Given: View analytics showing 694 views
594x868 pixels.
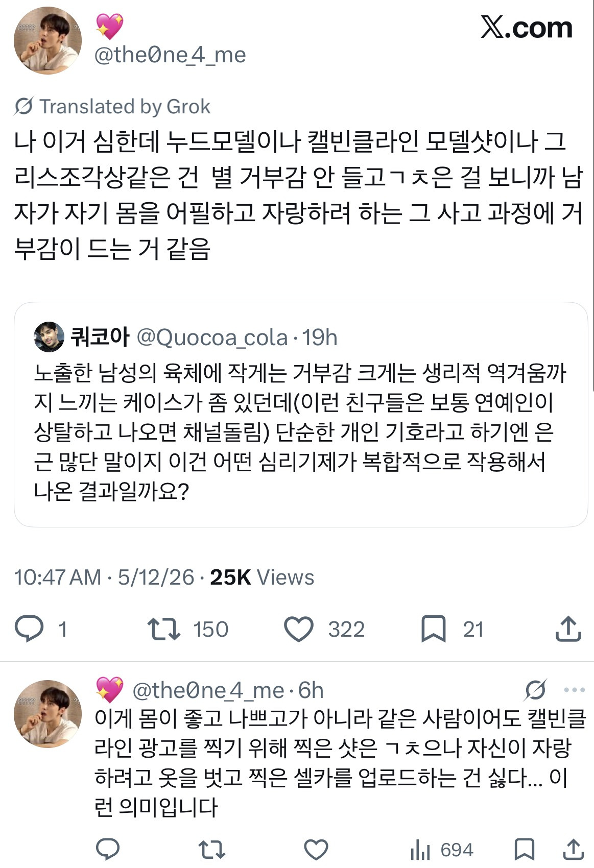Looking at the screenshot, I should [442, 850].
